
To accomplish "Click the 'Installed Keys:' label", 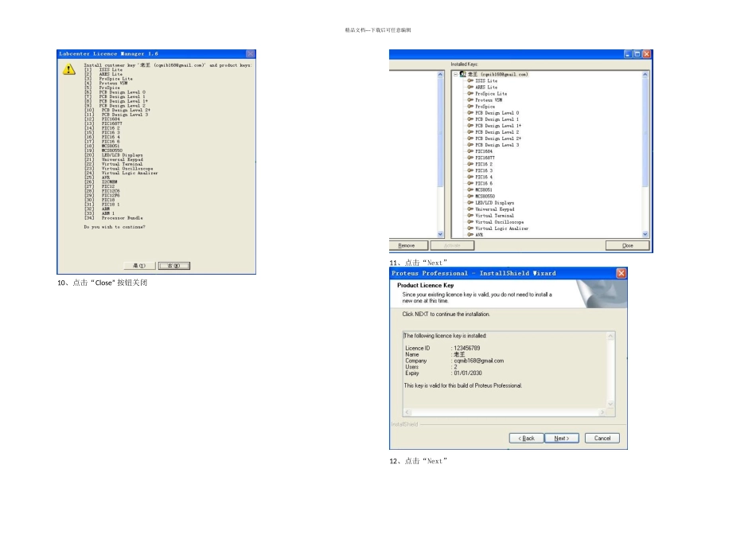I will tap(464, 64).
